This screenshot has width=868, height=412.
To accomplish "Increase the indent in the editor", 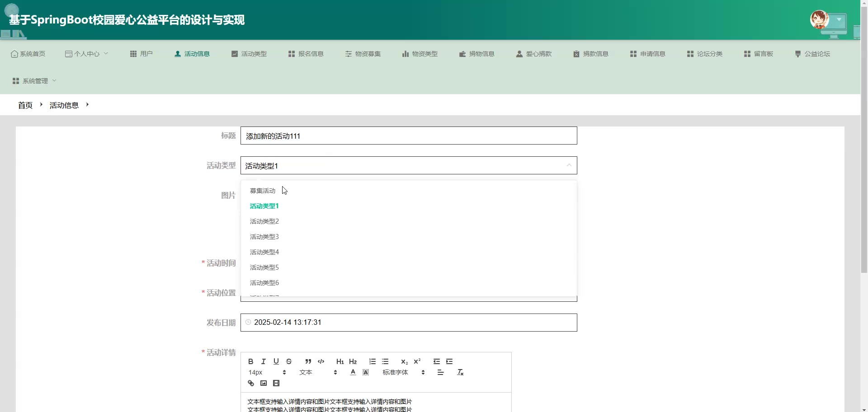I will 449,361.
